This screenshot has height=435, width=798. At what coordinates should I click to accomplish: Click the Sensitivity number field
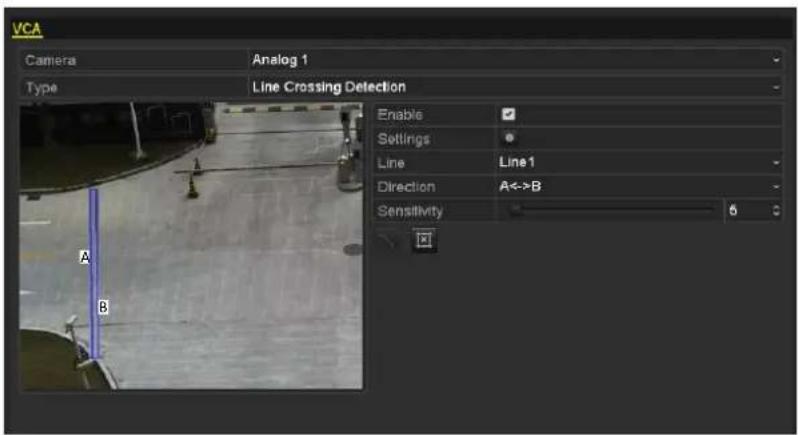(747, 210)
